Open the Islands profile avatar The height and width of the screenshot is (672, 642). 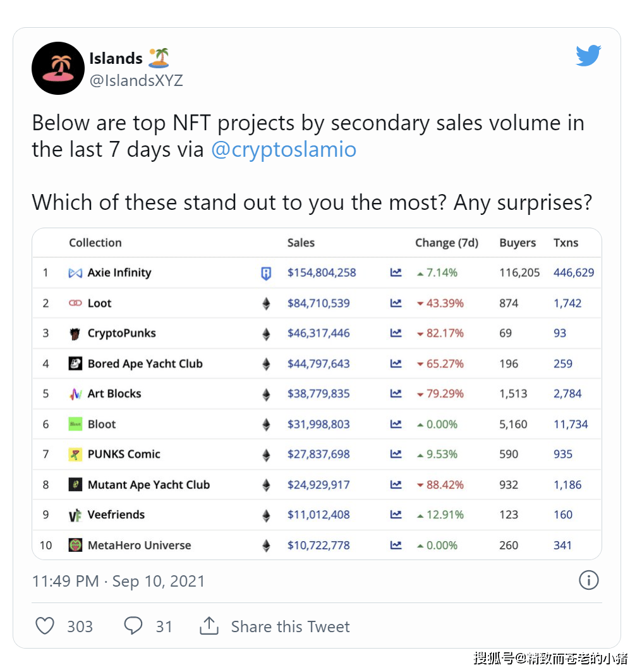(x=58, y=68)
